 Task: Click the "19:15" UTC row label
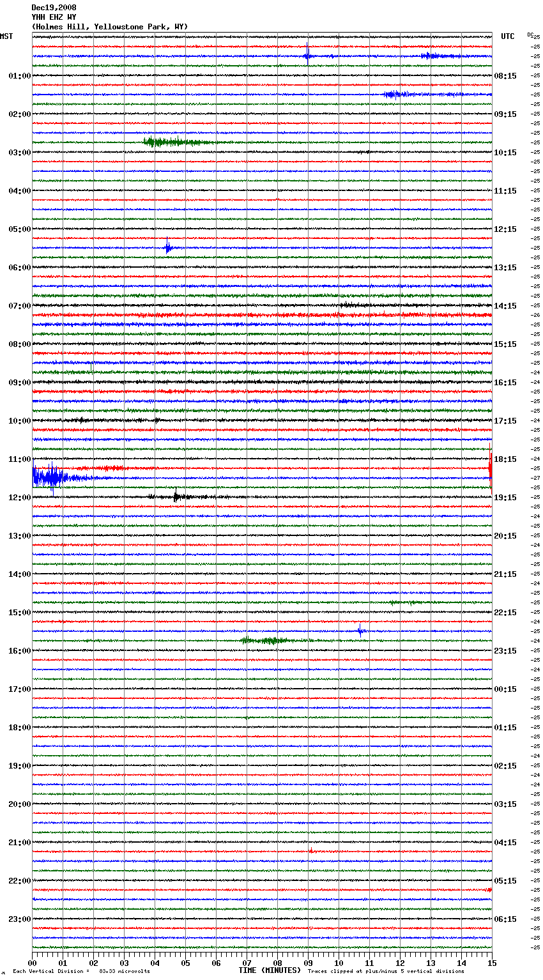(x=505, y=498)
